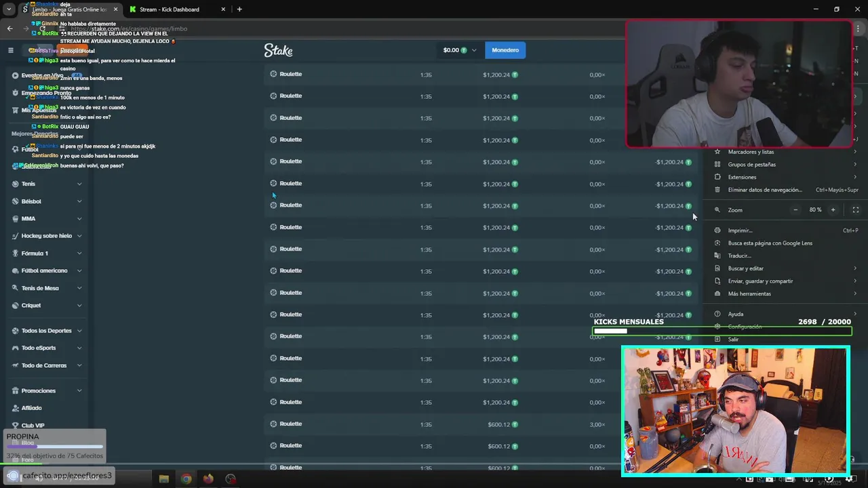Viewport: 868px width, 488px height.
Task: Click the Tenis de Mesa icon
Action: (15, 288)
